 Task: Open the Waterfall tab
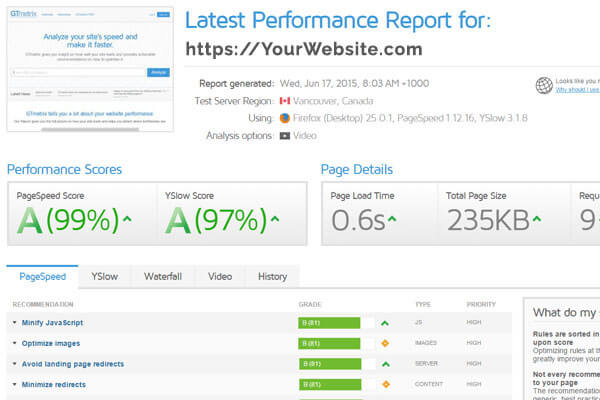pos(163,276)
